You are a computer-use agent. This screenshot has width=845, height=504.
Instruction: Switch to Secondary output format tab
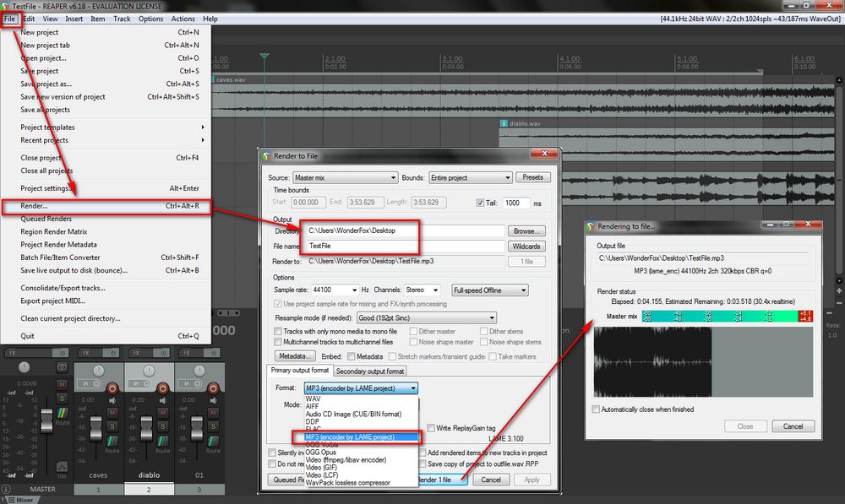(370, 371)
